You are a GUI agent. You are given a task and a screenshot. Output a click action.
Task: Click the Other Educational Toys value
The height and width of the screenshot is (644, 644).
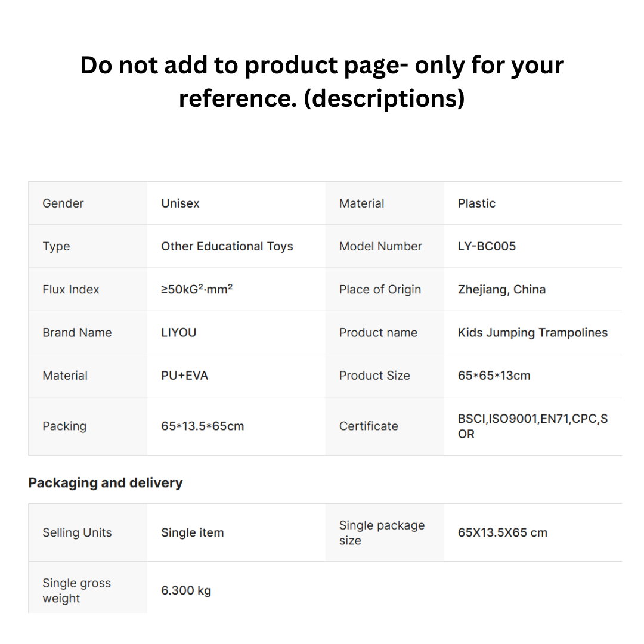(x=227, y=246)
